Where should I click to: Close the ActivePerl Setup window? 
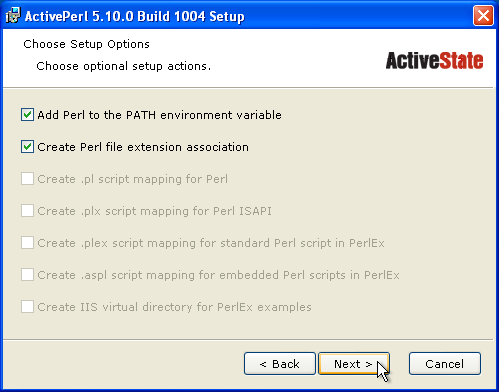(483, 15)
